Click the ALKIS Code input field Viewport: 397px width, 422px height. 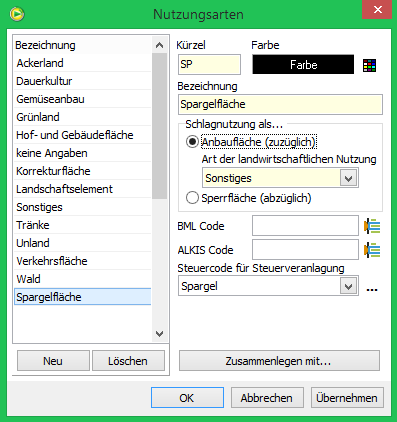[x=305, y=250]
